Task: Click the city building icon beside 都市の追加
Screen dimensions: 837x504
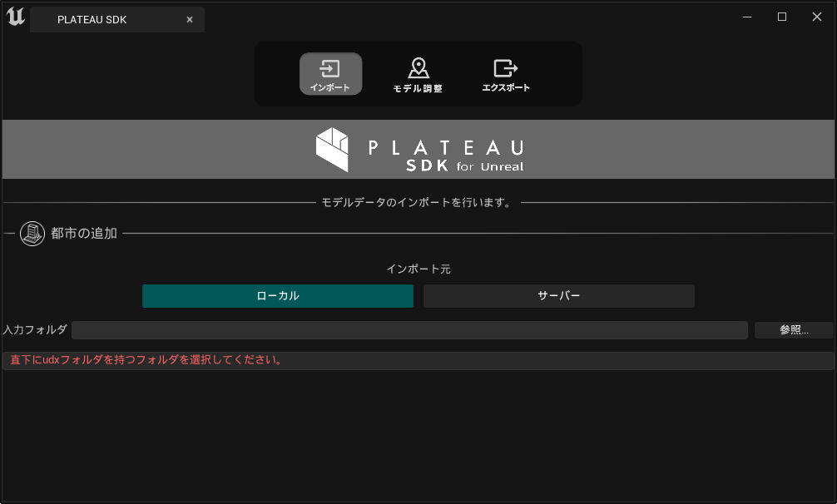Action: click(32, 234)
